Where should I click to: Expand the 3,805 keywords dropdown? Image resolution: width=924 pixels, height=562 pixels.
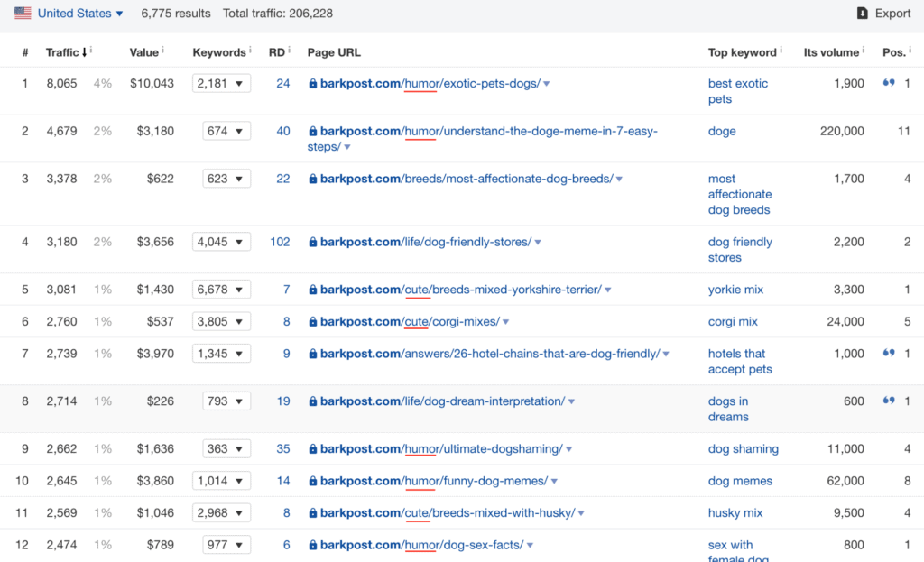(221, 322)
